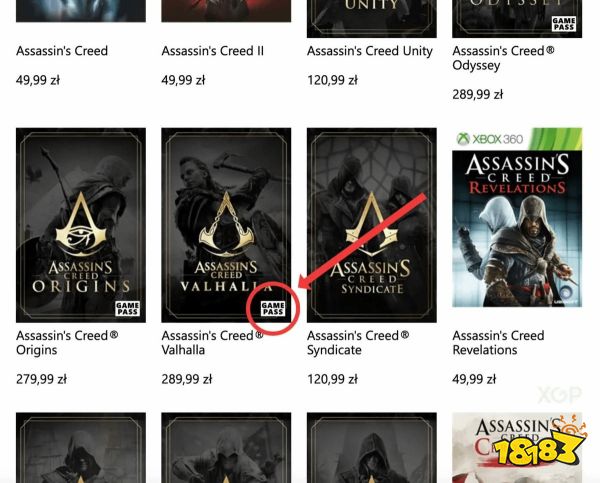
Task: Click the Assassin's Creed Valhalla title text
Action: (212, 343)
